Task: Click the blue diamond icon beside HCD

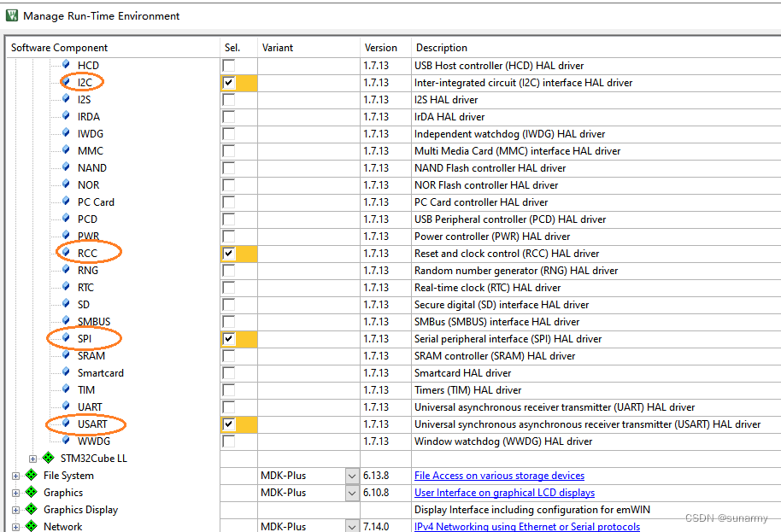Action: 66,64
